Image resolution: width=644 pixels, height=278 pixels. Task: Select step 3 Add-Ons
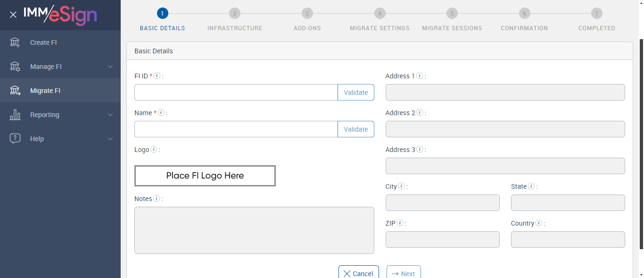(307, 14)
